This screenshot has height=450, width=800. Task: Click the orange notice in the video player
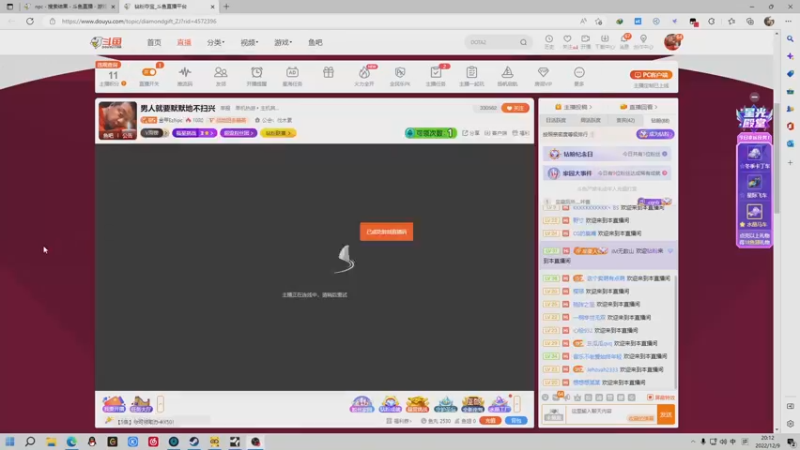[x=386, y=232]
